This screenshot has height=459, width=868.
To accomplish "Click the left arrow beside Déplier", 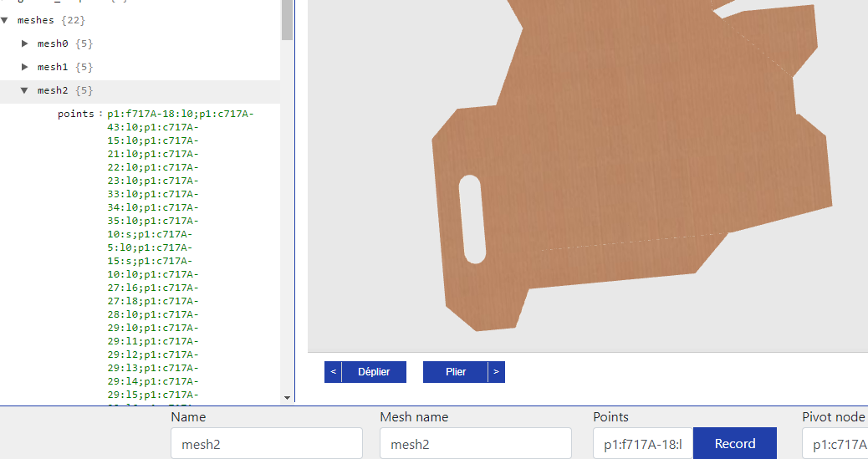I will pos(334,372).
